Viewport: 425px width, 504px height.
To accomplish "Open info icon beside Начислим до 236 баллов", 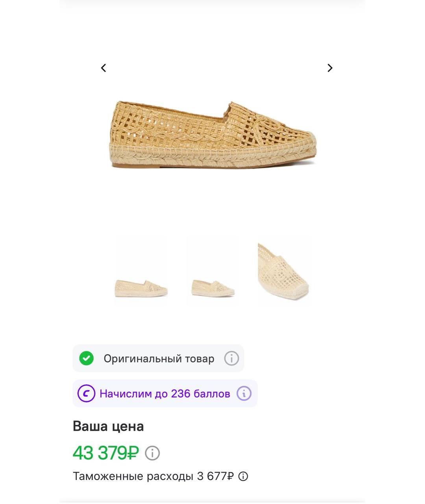I will tap(244, 393).
